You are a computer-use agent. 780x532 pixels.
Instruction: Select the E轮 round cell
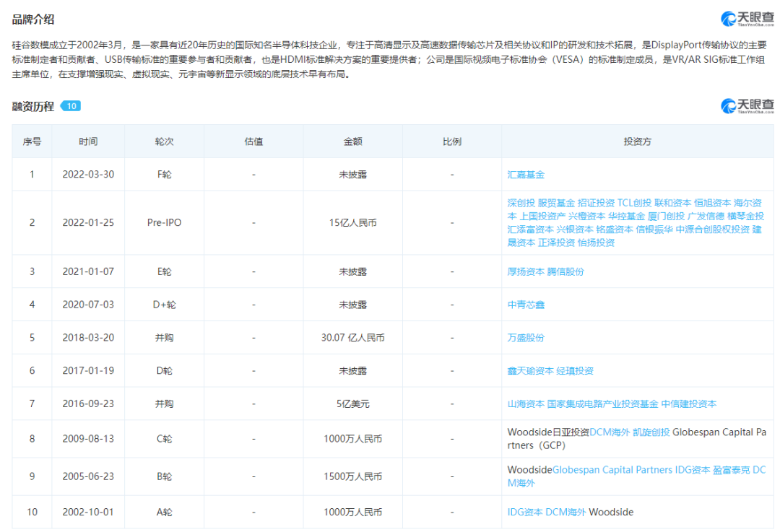pos(164,271)
